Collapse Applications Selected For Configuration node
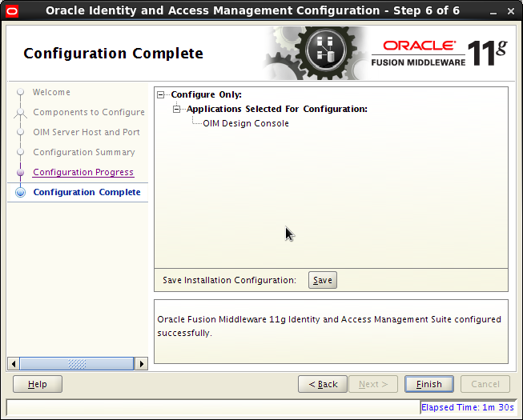Image resolution: width=523 pixels, height=420 pixels. [176, 109]
